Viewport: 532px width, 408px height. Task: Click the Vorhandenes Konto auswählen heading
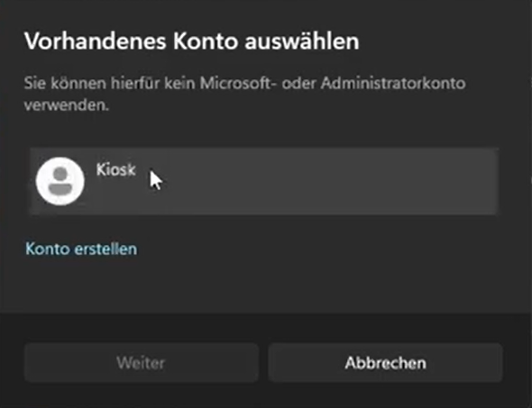pos(192,41)
